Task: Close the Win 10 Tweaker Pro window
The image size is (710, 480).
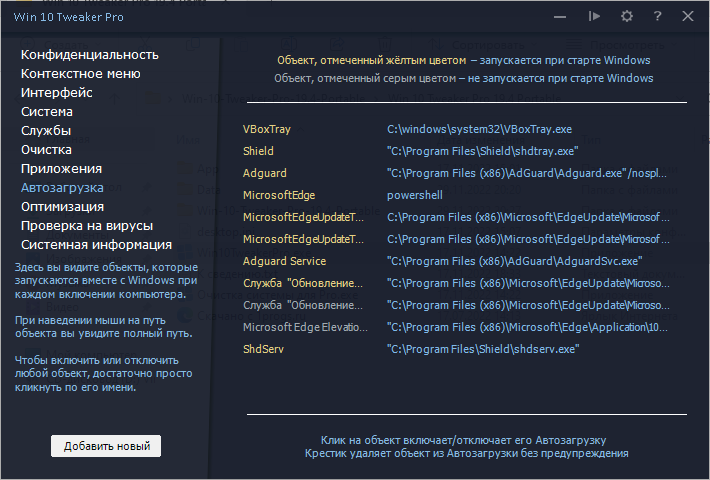Action: point(688,16)
